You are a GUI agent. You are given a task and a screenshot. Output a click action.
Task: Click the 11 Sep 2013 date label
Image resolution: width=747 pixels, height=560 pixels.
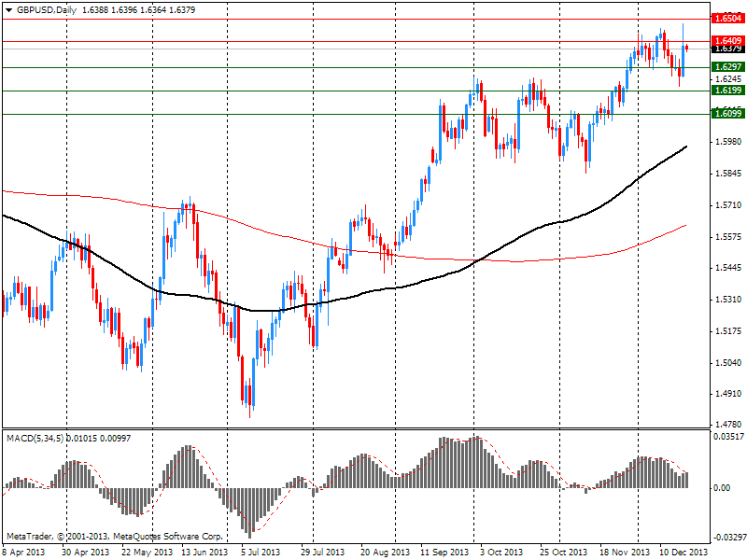point(444,553)
